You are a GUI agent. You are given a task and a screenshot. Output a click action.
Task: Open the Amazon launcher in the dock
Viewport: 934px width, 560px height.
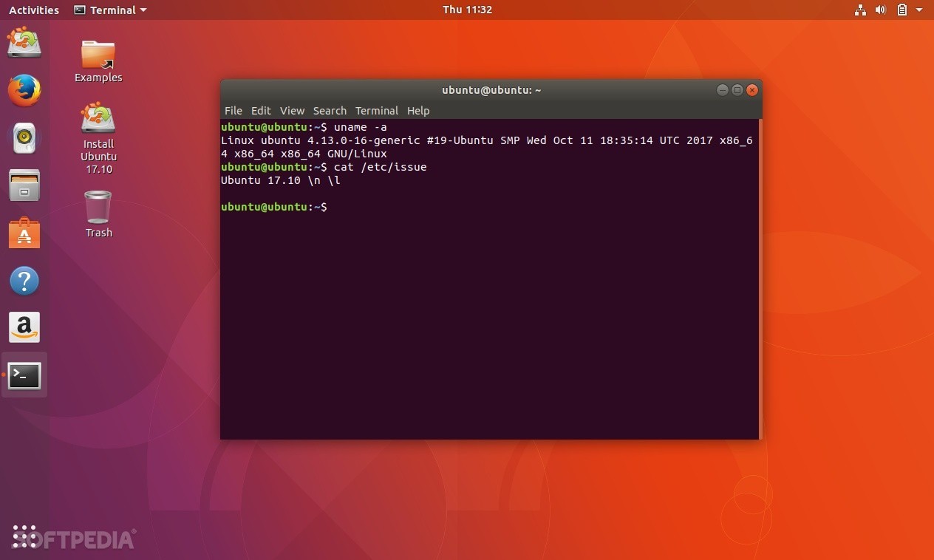(x=24, y=327)
